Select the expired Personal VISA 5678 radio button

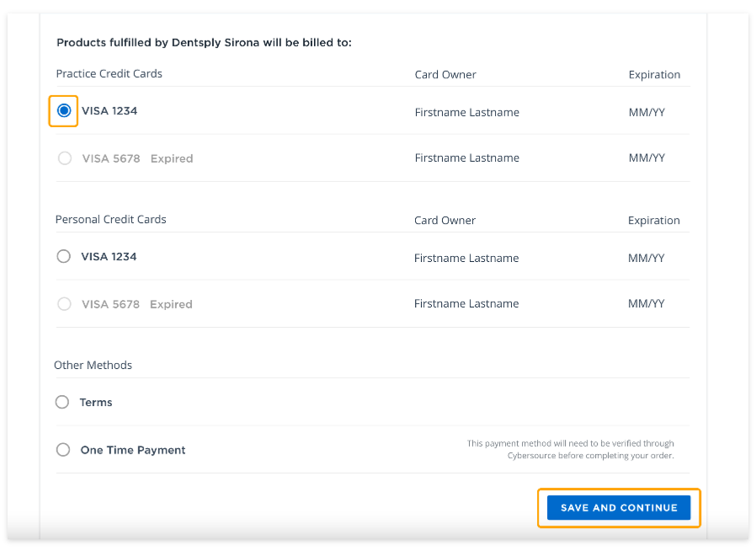point(64,304)
